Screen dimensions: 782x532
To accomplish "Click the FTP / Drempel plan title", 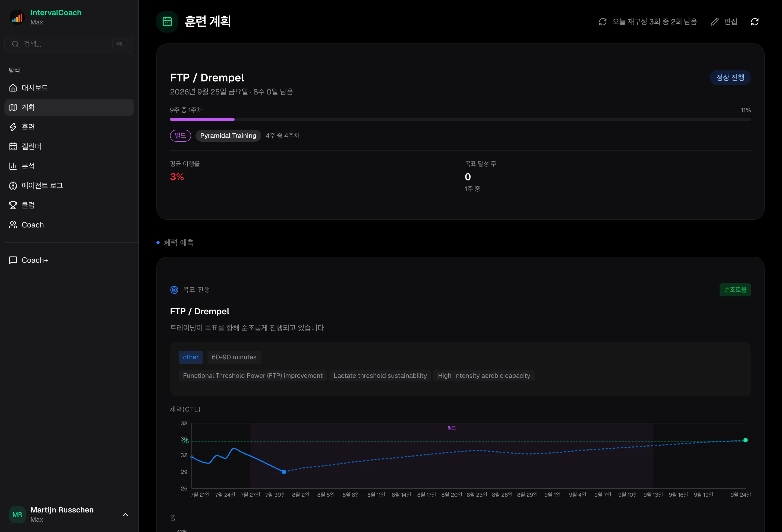I will point(207,78).
